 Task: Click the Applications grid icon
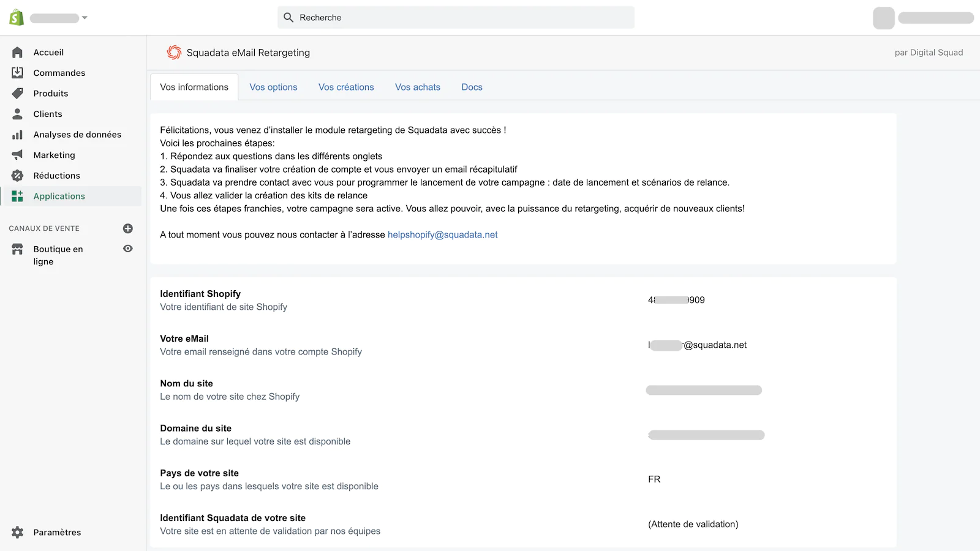17,196
